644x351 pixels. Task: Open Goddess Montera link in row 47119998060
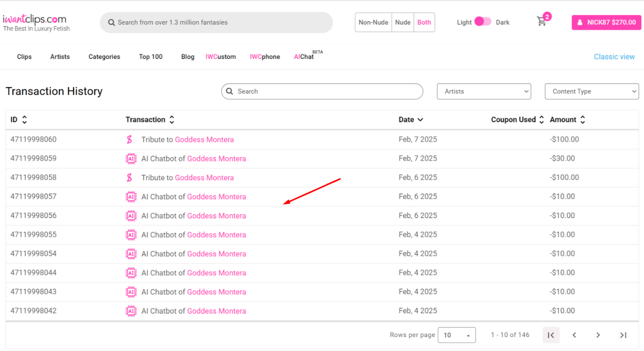point(204,139)
